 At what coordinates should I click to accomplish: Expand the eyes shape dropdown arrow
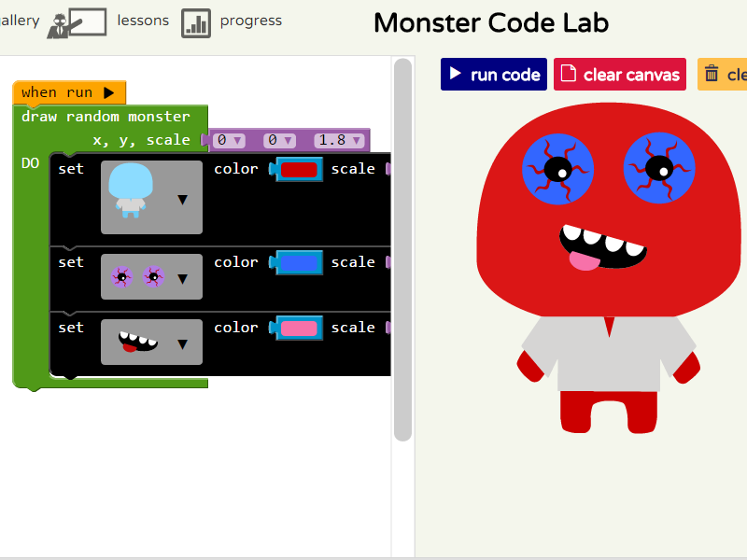tap(183, 278)
